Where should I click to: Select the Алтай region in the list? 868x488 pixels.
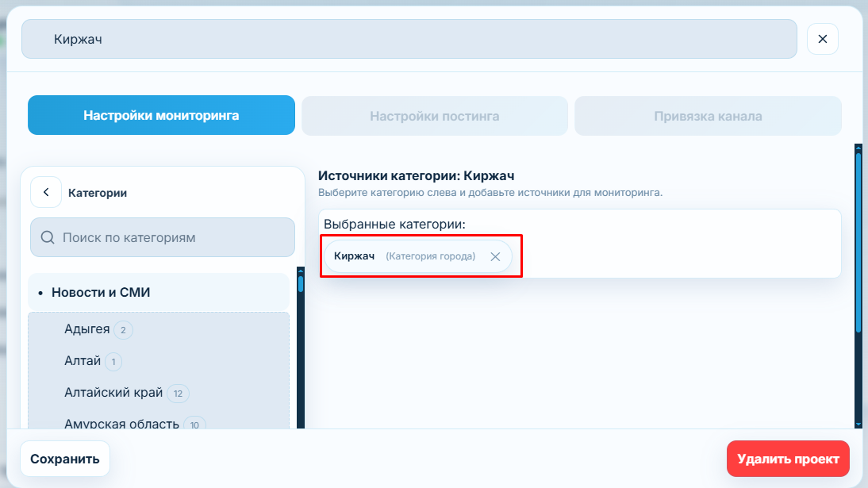pos(83,361)
